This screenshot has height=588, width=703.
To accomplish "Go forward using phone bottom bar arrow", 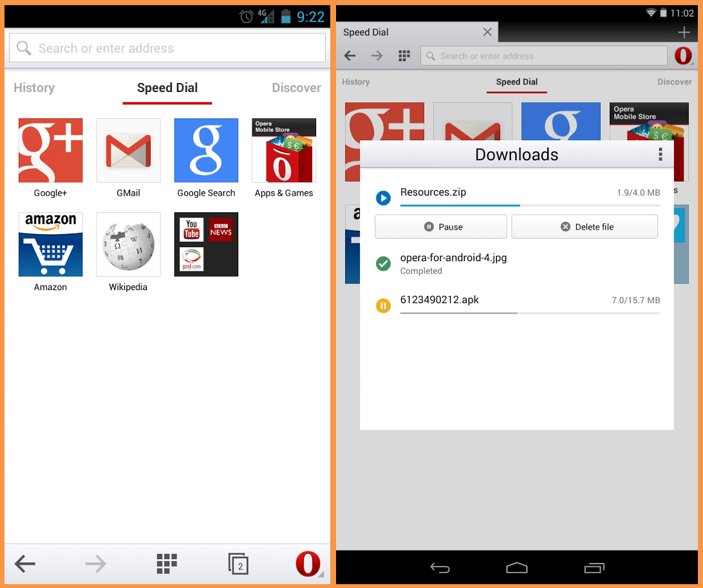I will [x=95, y=564].
